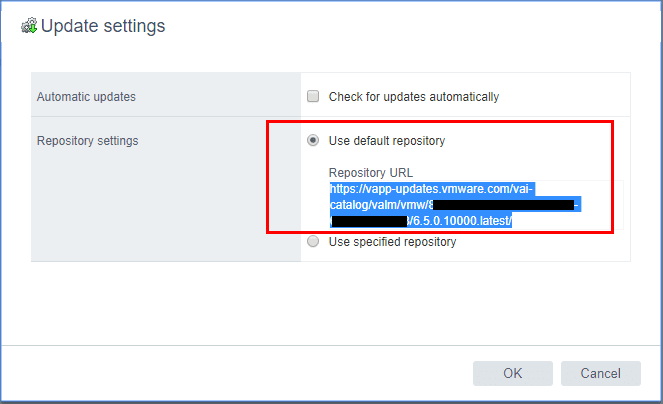
Task: Select Use specified repository radio button
Action: tap(313, 242)
